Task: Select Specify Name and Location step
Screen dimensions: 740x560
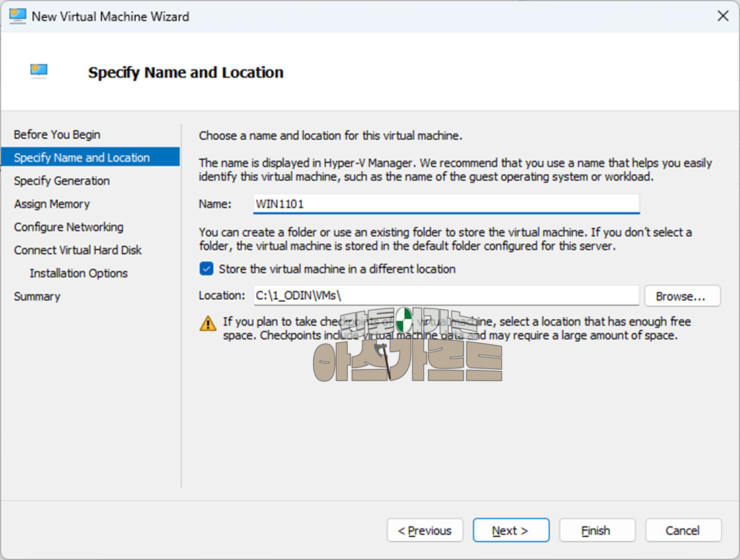Action: click(91, 157)
